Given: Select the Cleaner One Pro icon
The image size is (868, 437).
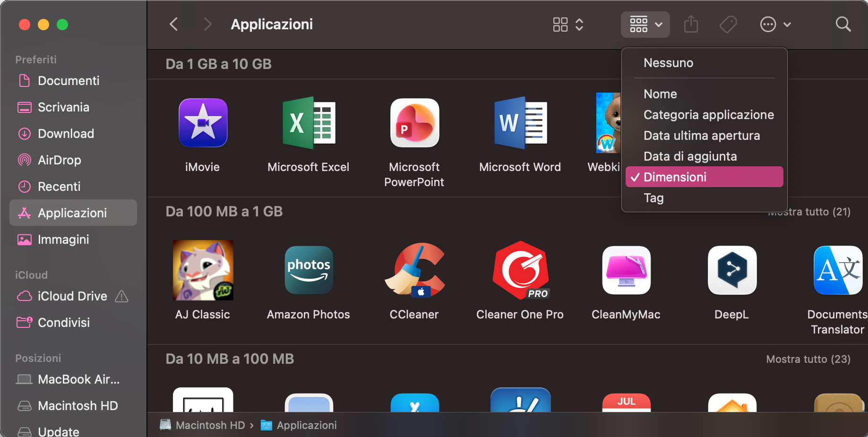Looking at the screenshot, I should [x=520, y=270].
